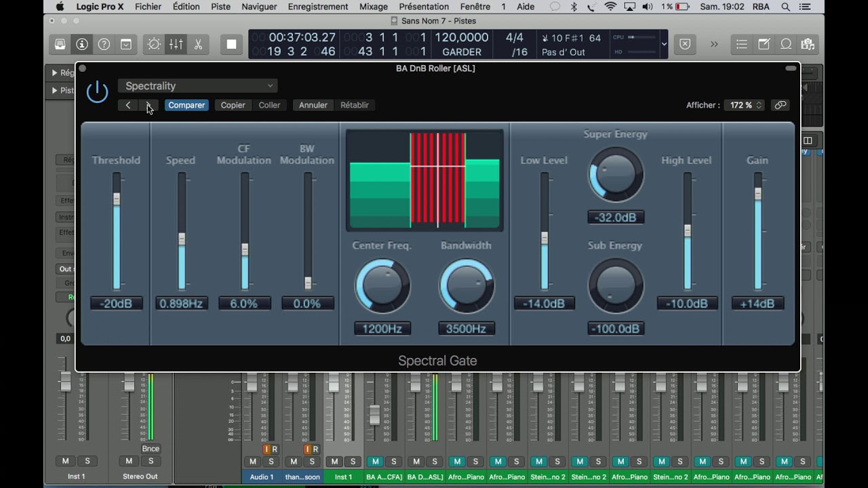868x488 pixels.
Task: Open the Afficher 172 % zoom dropdown
Action: 744,105
